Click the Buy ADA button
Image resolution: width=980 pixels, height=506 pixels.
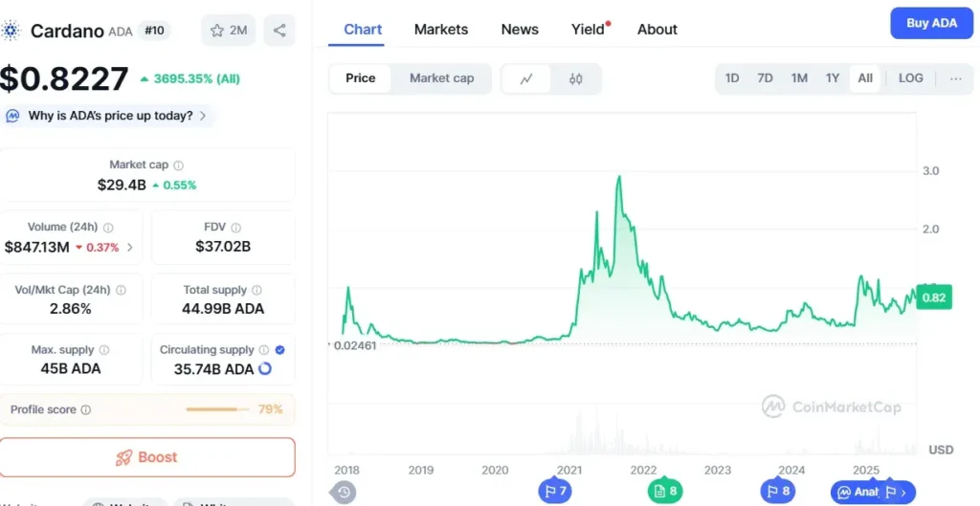coord(931,23)
